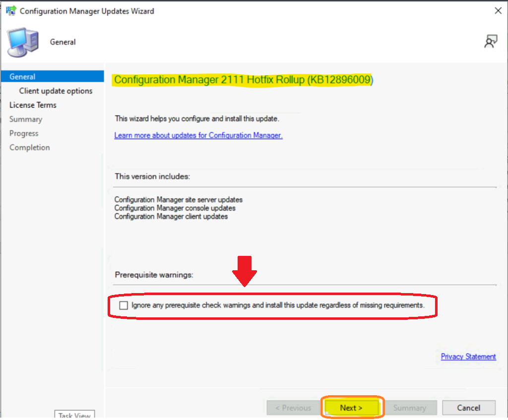Click 'Configuration Manager site server updates' text
Image resolution: width=508 pixels, height=420 pixels.
pyautogui.click(x=179, y=199)
